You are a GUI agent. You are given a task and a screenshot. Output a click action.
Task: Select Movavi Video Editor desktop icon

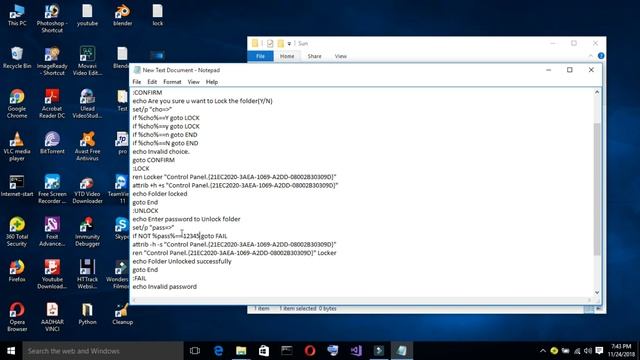coord(87,61)
